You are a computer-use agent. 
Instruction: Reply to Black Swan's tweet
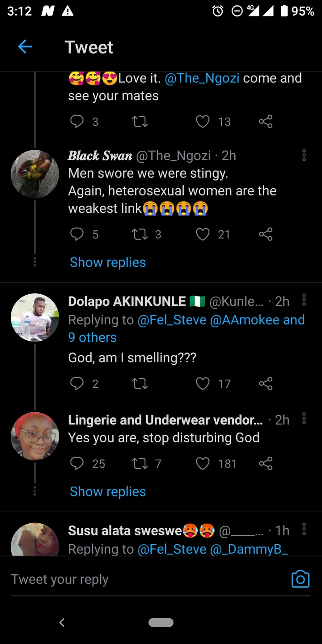click(77, 234)
